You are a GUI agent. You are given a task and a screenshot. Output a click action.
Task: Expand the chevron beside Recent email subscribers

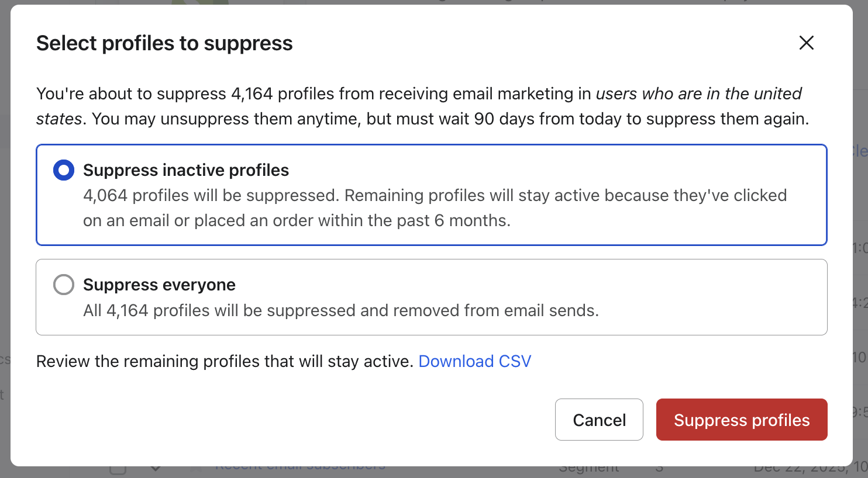pyautogui.click(x=156, y=469)
